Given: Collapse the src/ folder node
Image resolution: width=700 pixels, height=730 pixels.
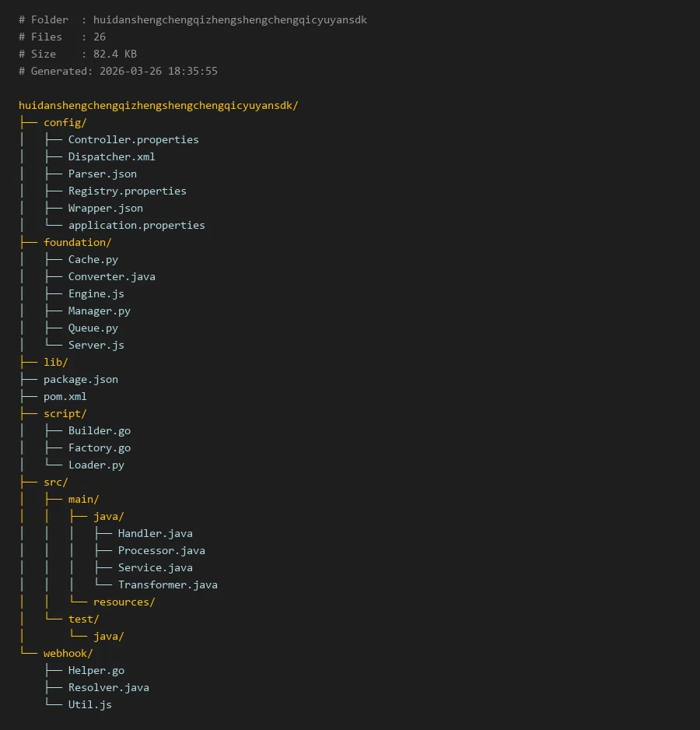Looking at the screenshot, I should 55,482.
